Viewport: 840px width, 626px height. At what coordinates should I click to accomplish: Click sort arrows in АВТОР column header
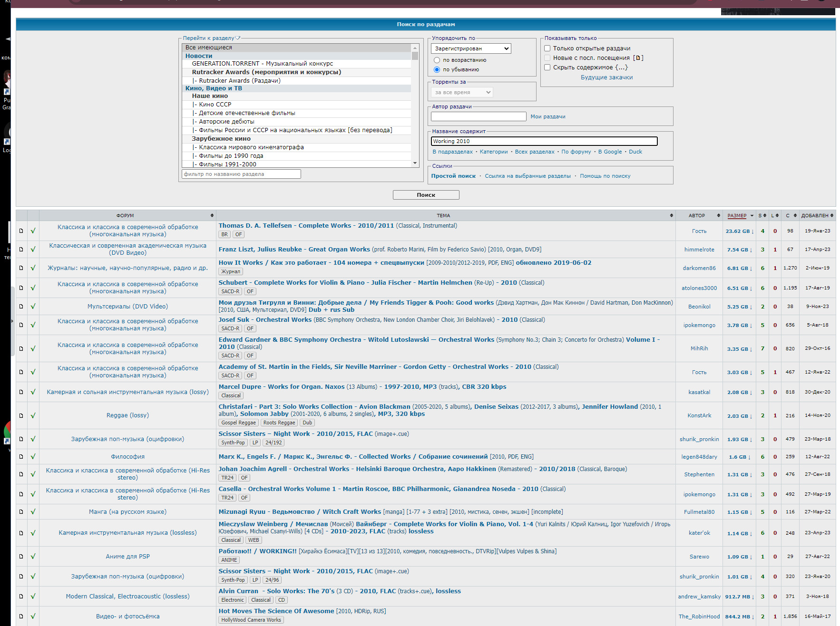[x=718, y=216]
